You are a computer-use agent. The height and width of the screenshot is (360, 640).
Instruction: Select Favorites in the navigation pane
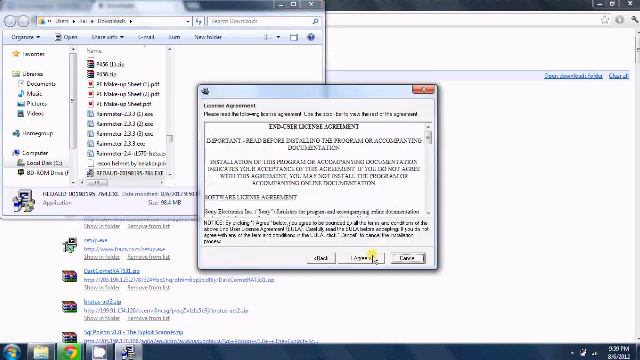point(33,54)
